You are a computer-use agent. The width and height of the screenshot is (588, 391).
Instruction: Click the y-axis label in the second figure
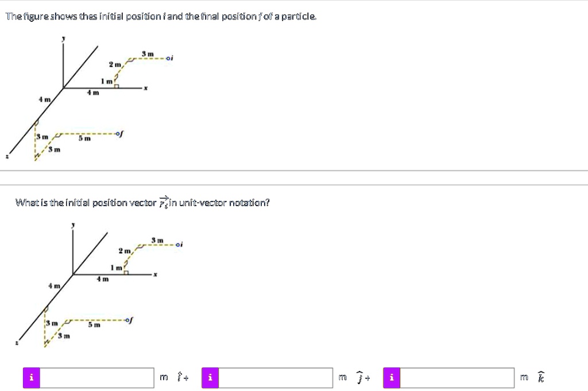pos(74,224)
